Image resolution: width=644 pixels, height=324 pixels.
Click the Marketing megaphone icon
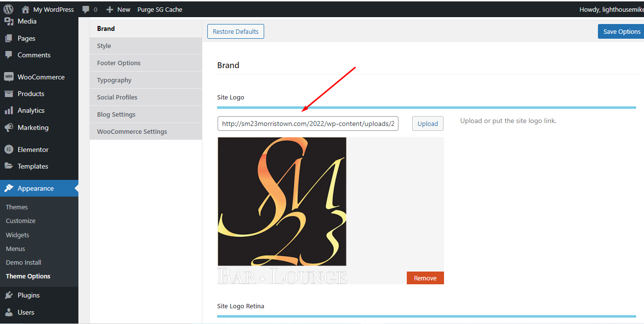[8, 127]
